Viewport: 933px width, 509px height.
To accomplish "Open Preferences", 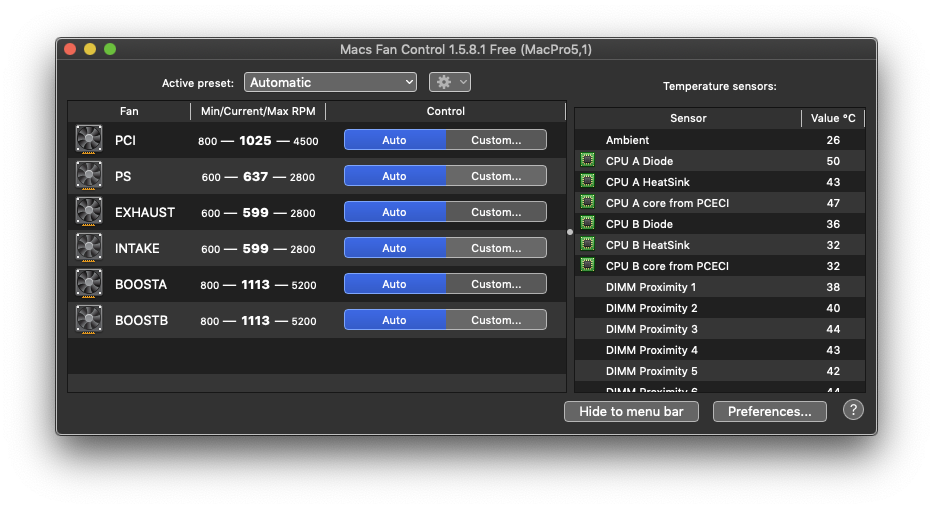I will [769, 411].
